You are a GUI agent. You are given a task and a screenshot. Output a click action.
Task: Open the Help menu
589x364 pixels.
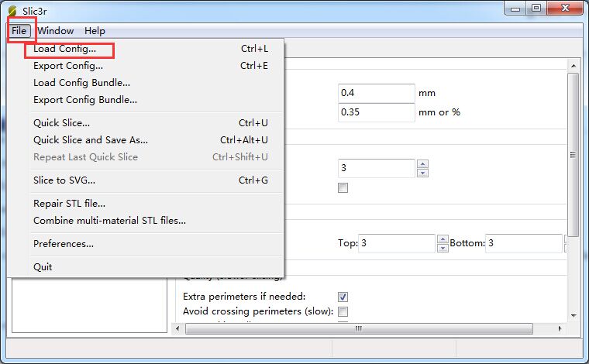click(x=95, y=31)
